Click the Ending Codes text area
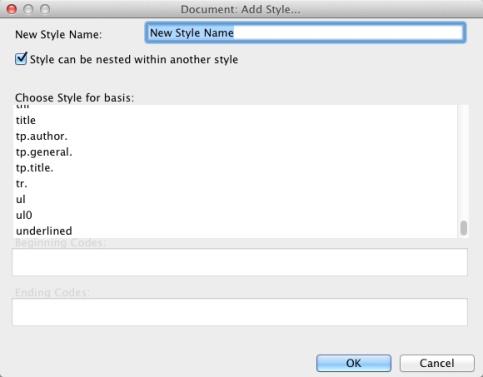 [240, 312]
